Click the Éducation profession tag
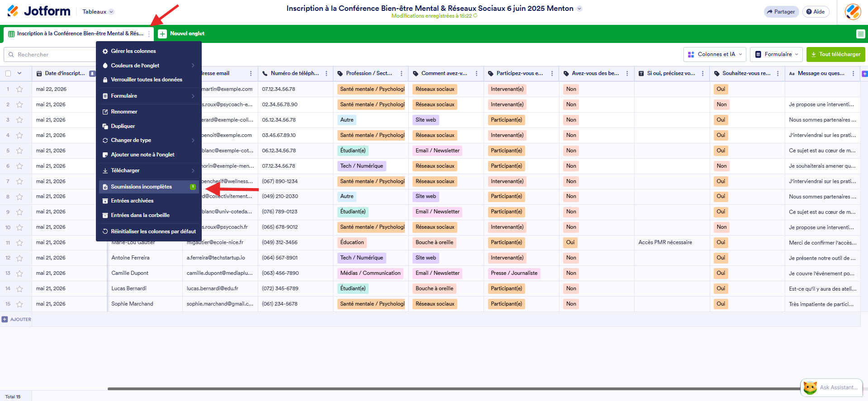The width and height of the screenshot is (868, 401). [352, 243]
